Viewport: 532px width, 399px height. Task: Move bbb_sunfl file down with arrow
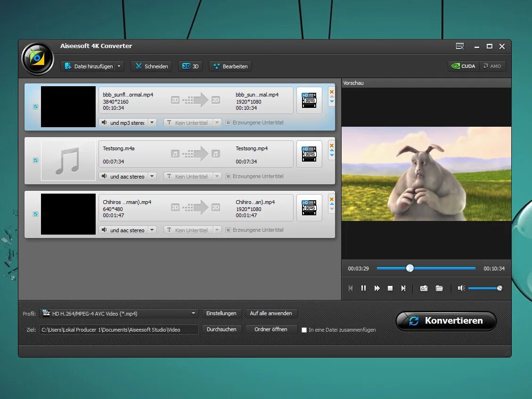(332, 101)
